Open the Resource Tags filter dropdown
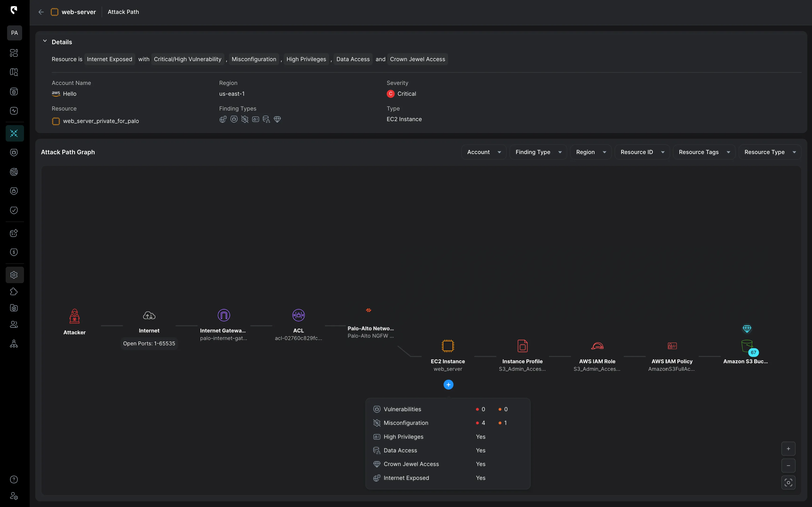 (x=704, y=152)
